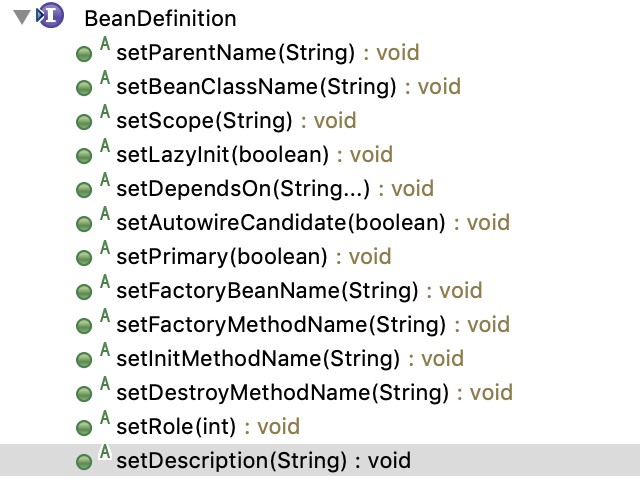Select the BeanDefinition interface label
640x502 pixels.
(x=160, y=18)
